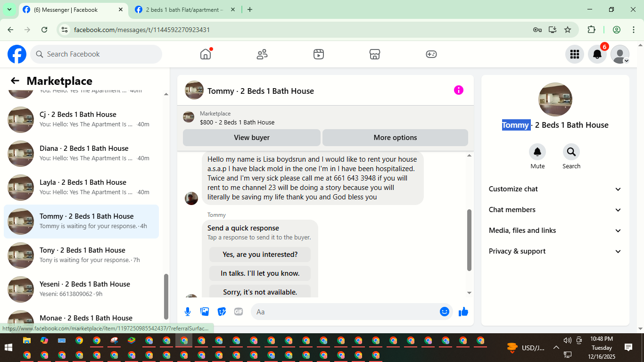Open the taskbar volume control

pos(567,340)
